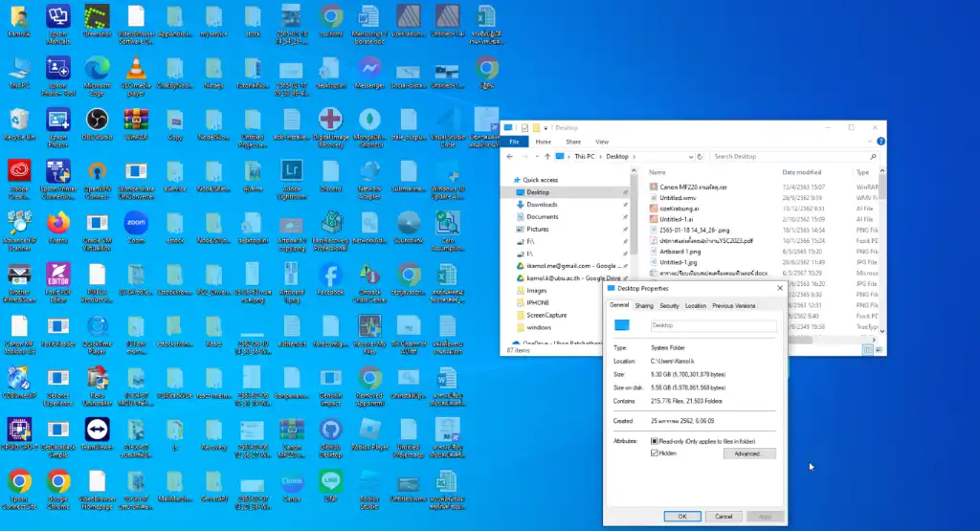Refresh the Explorer address bar location
This screenshot has width=980, height=531.
700,157
